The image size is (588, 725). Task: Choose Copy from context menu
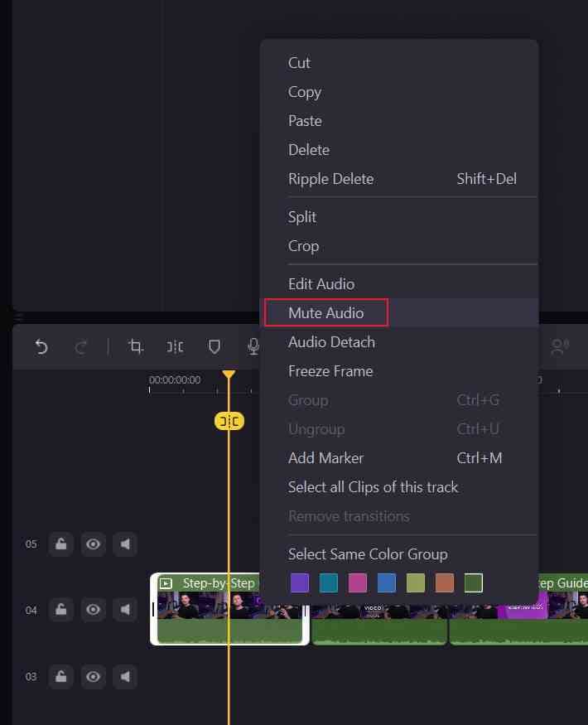(399, 92)
